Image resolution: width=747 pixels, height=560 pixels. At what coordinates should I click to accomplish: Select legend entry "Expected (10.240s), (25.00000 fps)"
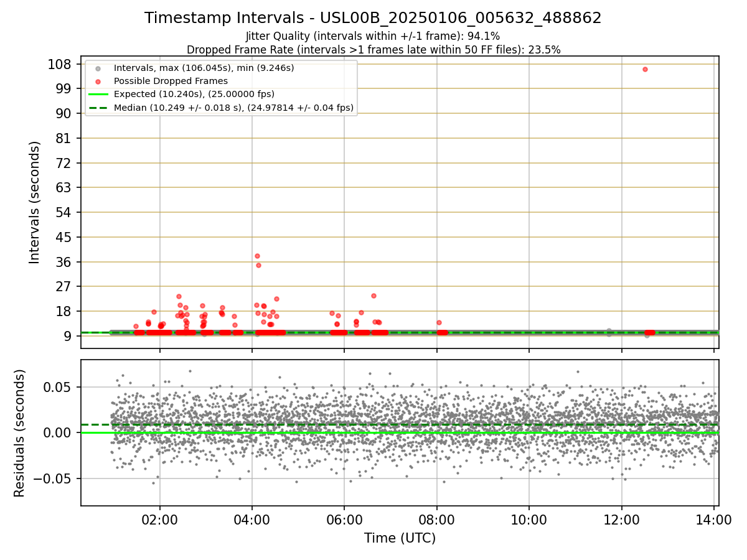(x=194, y=95)
